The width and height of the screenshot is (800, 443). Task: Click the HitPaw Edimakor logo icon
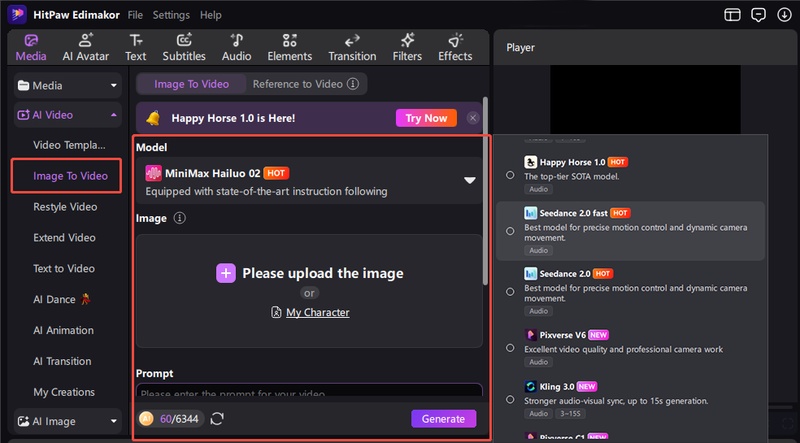click(x=17, y=15)
